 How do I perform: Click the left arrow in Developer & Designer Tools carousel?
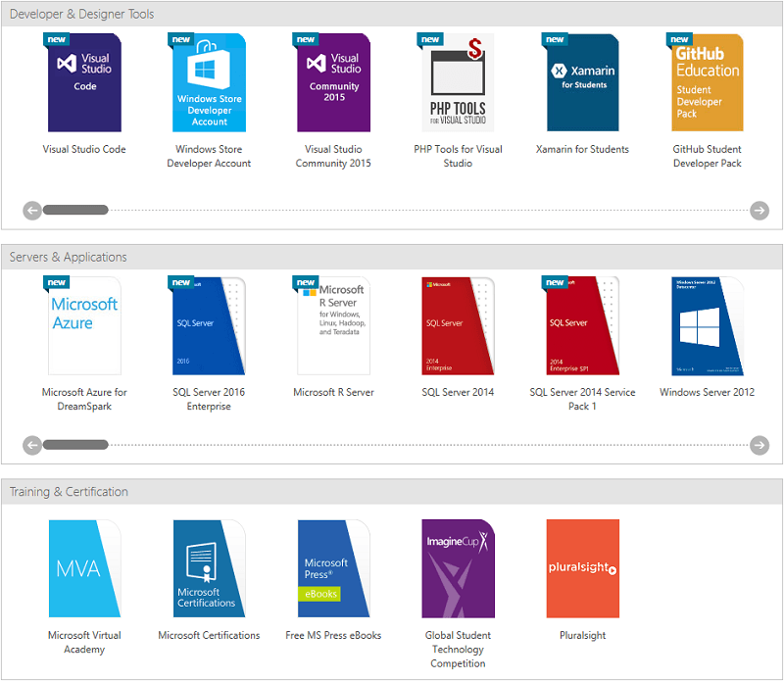point(32,210)
